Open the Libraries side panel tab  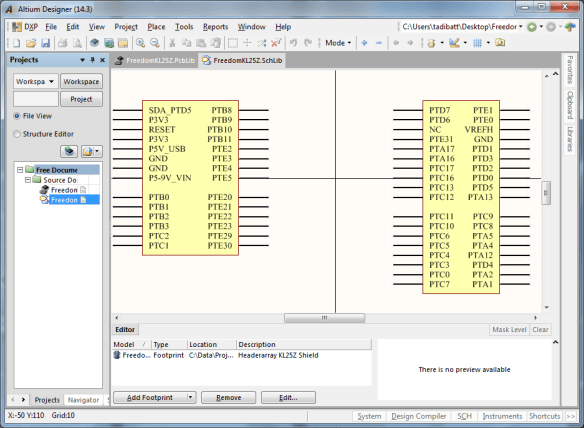point(570,139)
